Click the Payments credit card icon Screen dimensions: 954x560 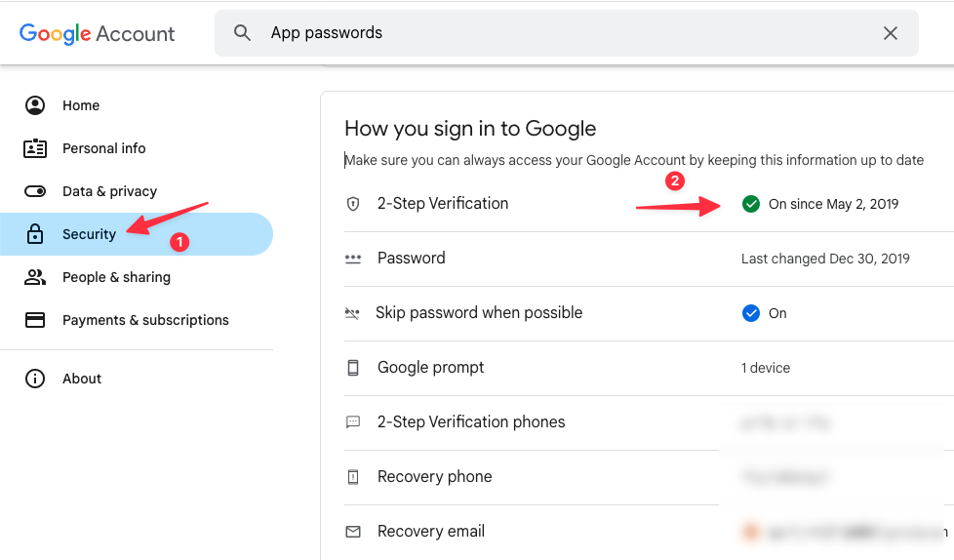pos(35,320)
